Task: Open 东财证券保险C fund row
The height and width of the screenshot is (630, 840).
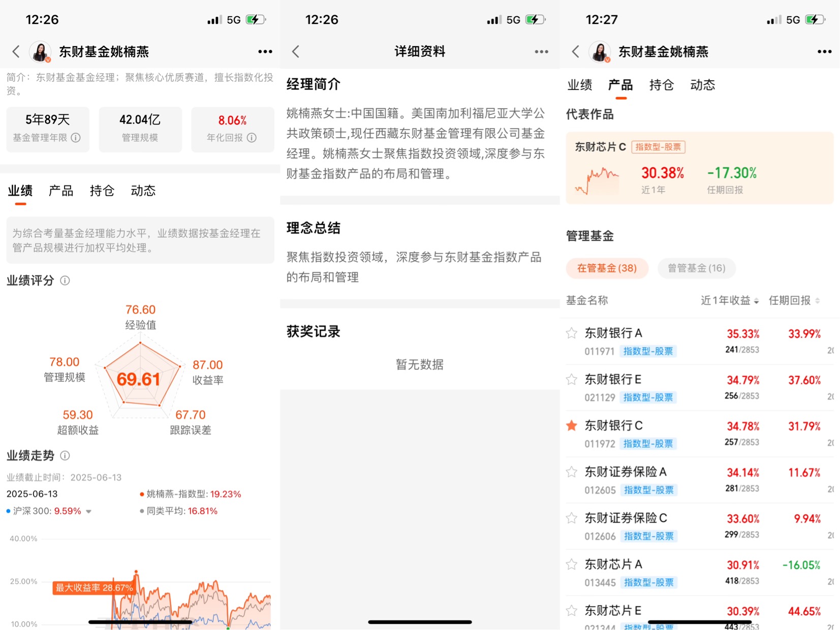Action: coord(700,526)
